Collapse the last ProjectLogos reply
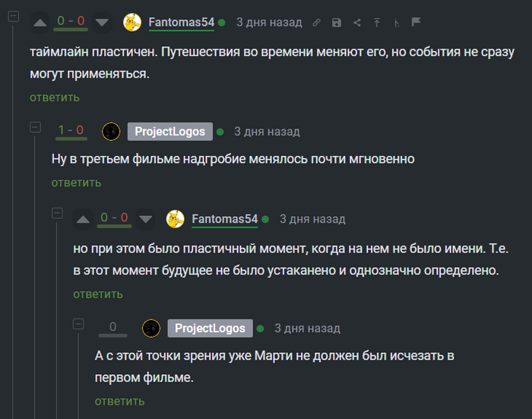 tap(78, 323)
